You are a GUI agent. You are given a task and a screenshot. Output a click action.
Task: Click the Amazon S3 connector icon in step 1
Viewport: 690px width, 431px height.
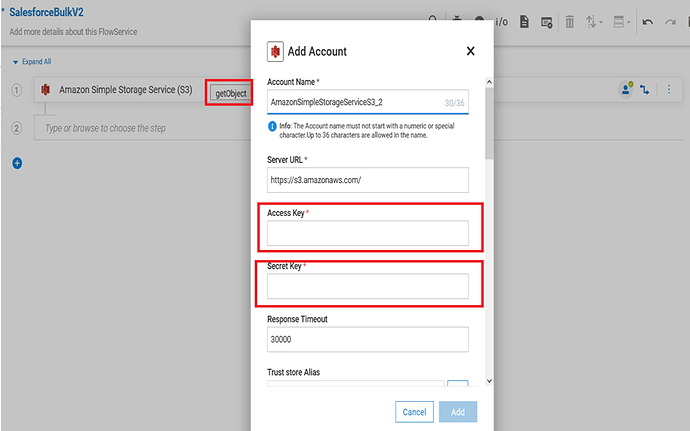point(45,90)
